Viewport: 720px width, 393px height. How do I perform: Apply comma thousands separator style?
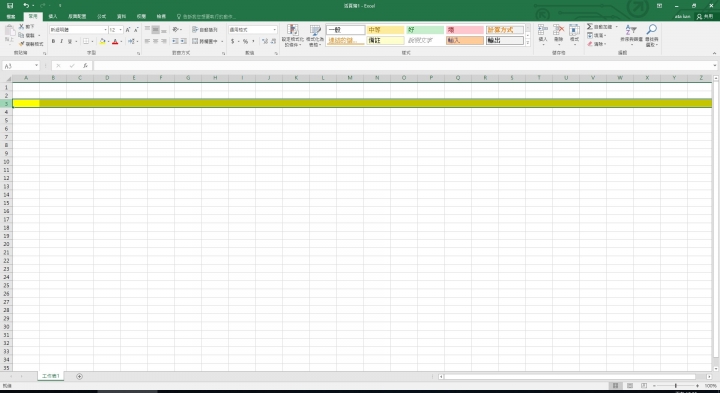pos(253,41)
